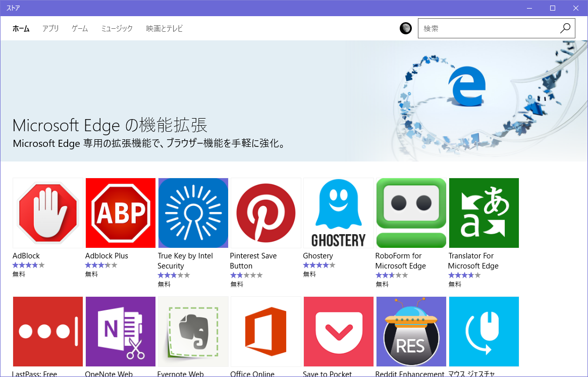Open RoboForm for Microsoft Edge icon
Viewport: 588px width, 377px height.
(x=411, y=213)
